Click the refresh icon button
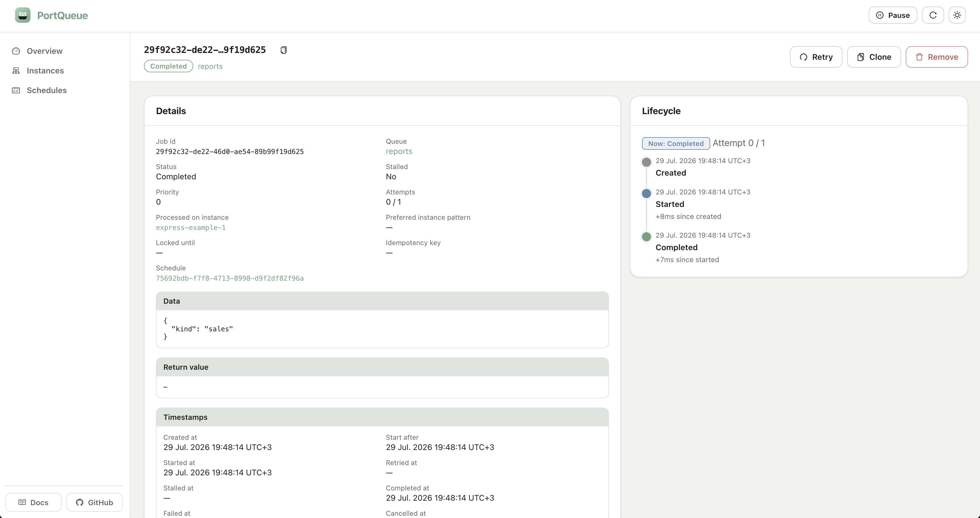980x518 pixels. click(x=933, y=15)
